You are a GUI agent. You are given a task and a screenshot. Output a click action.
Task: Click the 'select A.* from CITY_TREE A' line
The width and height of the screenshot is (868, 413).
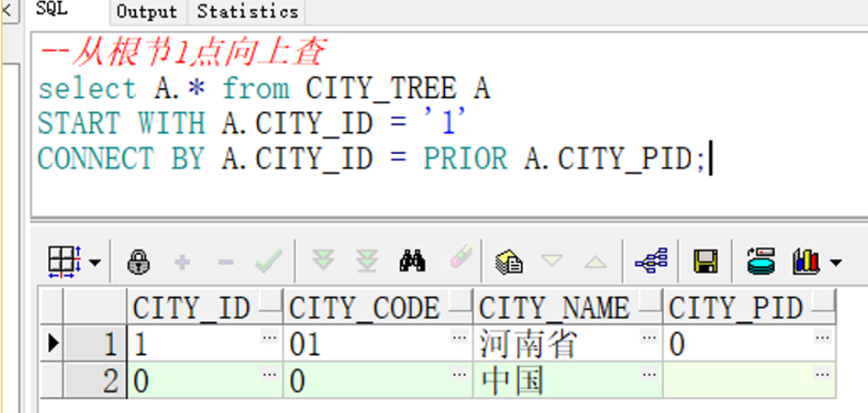(x=264, y=89)
